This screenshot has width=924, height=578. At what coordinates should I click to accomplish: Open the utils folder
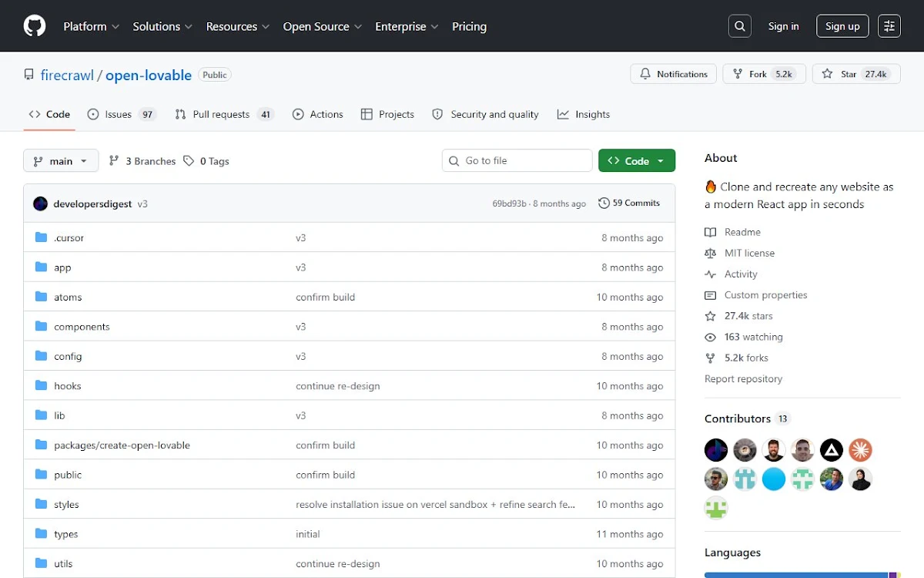tap(63, 563)
